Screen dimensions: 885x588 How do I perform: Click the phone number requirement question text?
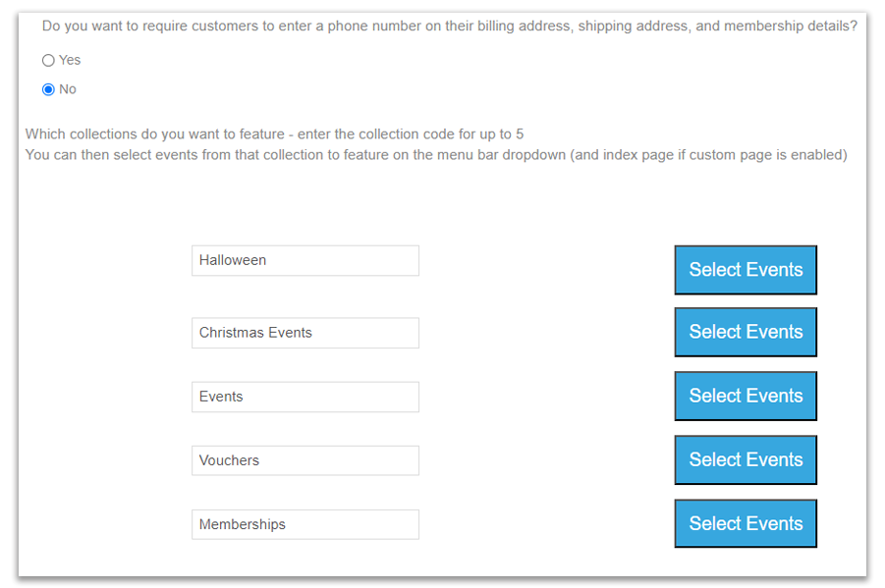click(449, 27)
